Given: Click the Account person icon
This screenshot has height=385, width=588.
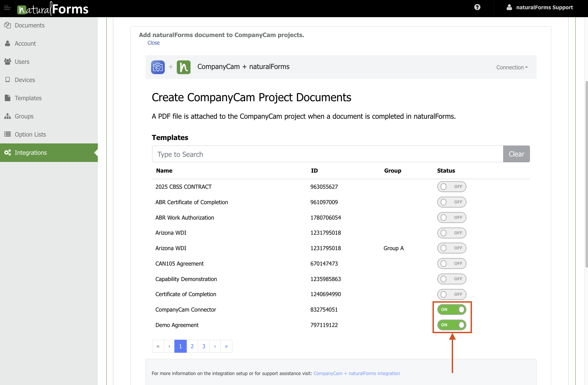Looking at the screenshot, I should click(x=8, y=44).
